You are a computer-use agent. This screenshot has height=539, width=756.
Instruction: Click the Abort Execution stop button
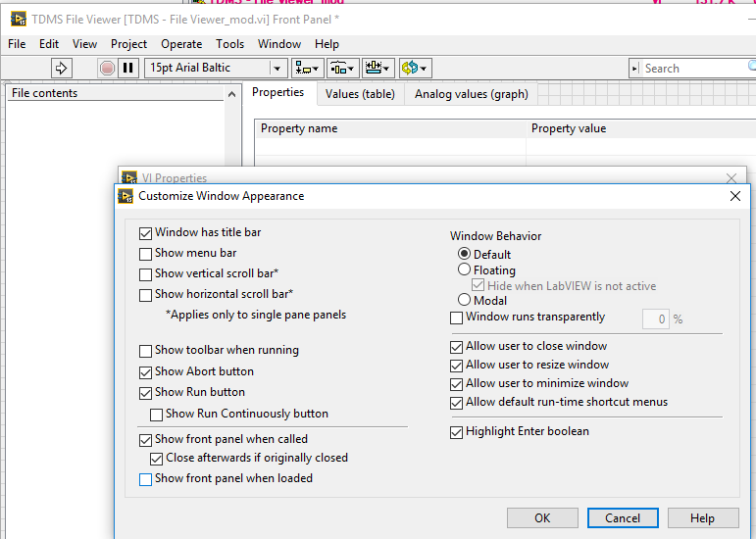(107, 68)
